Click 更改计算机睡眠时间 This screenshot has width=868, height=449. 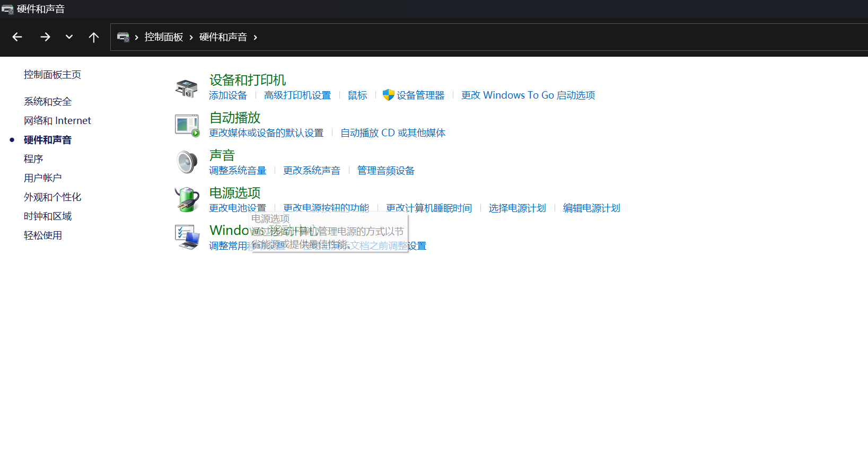pos(429,208)
